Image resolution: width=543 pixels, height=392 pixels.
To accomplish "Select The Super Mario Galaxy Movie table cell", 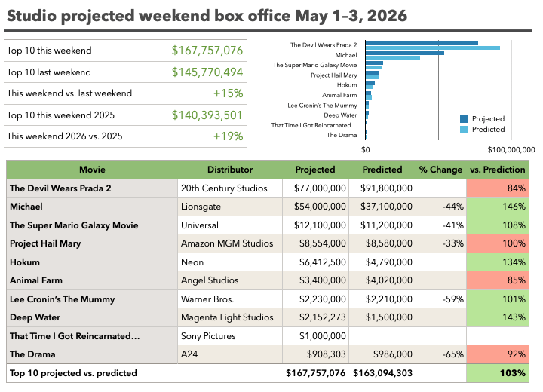I will click(x=92, y=225).
